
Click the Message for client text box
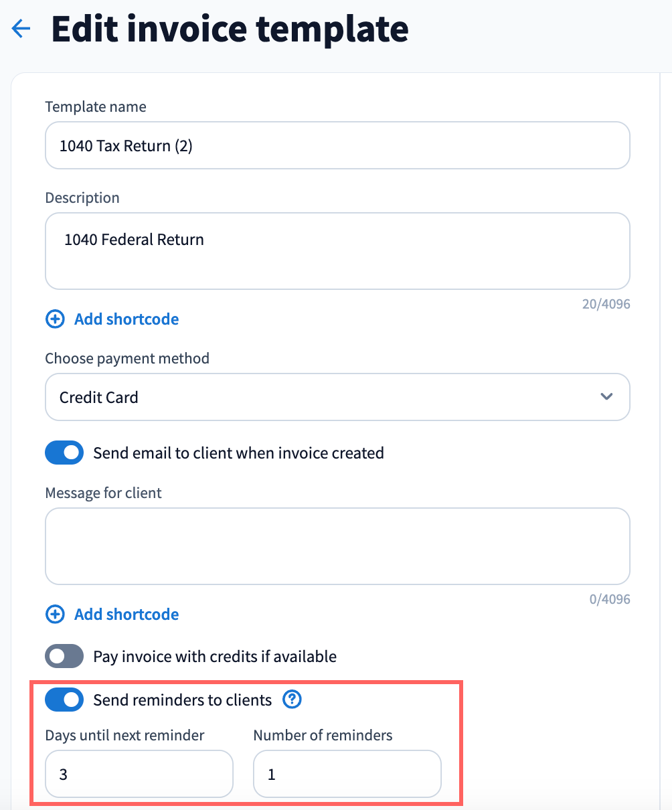337,546
